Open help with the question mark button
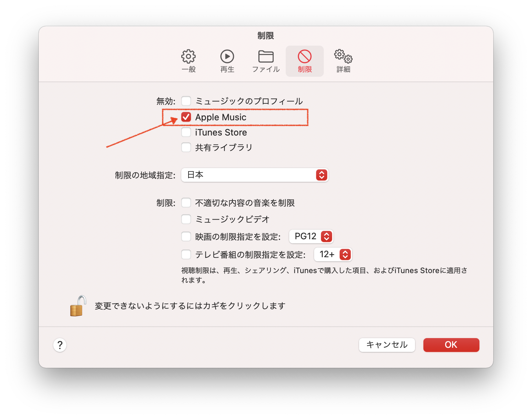 [60, 345]
